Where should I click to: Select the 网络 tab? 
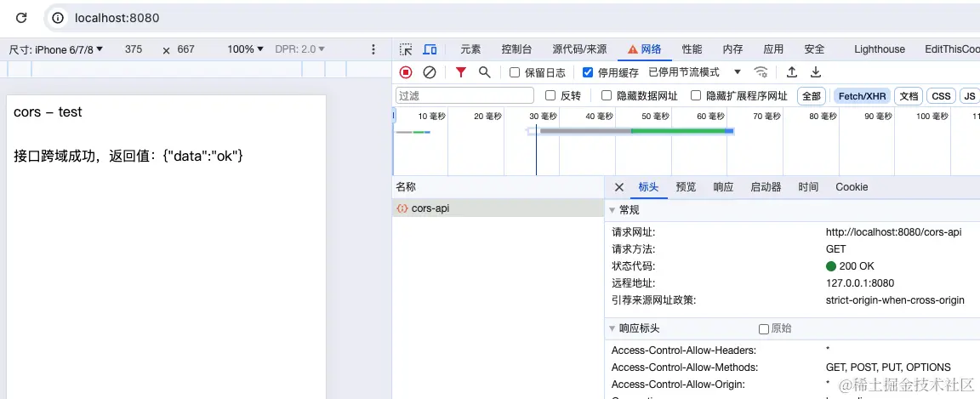point(644,49)
